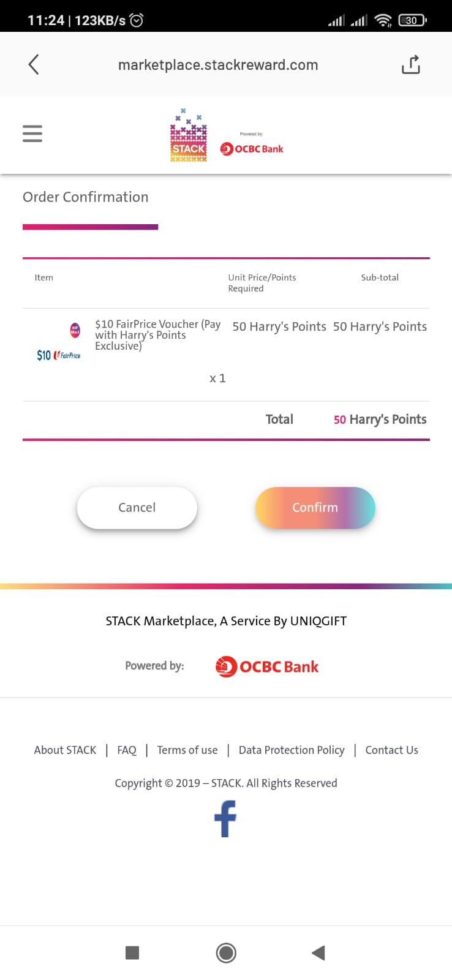Open the Data Protection Policy link
Image resolution: width=452 pixels, height=980 pixels.
[x=292, y=750]
